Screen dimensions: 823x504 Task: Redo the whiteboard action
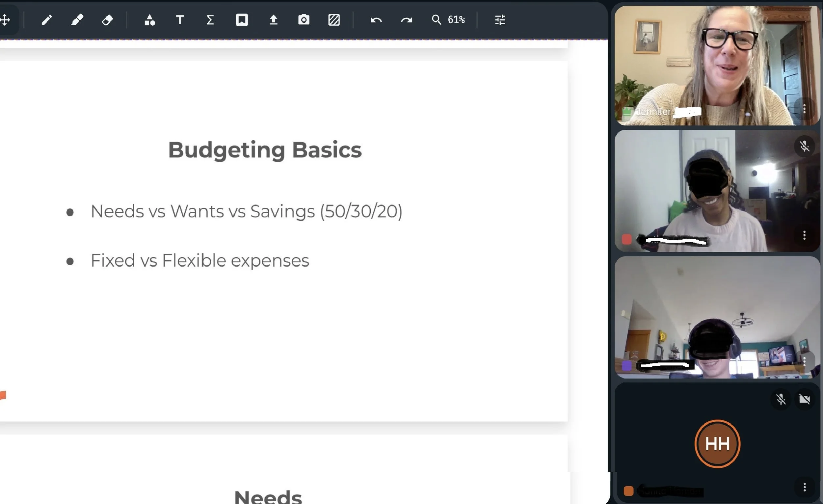407,20
